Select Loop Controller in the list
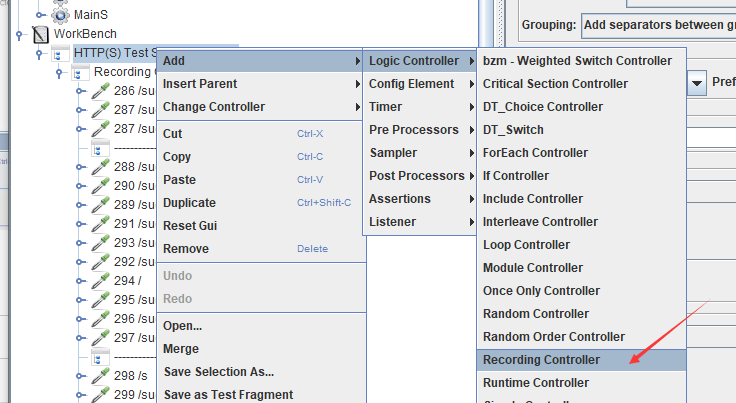This screenshot has width=736, height=403. [526, 245]
